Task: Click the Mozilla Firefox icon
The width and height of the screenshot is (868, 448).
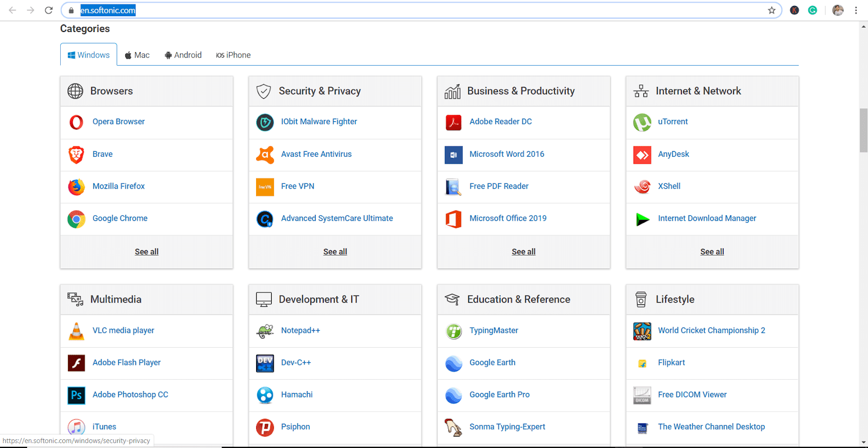Action: 76,187
